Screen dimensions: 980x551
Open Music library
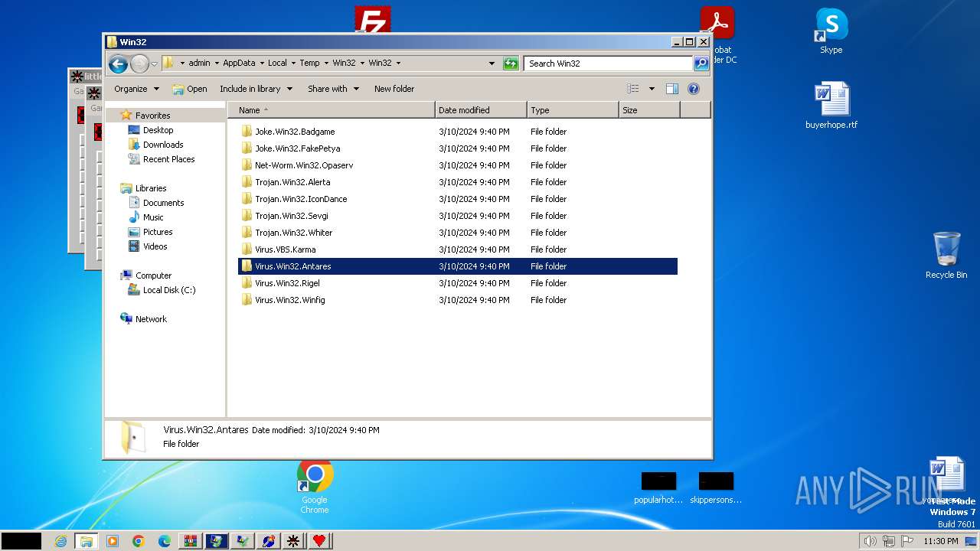153,217
